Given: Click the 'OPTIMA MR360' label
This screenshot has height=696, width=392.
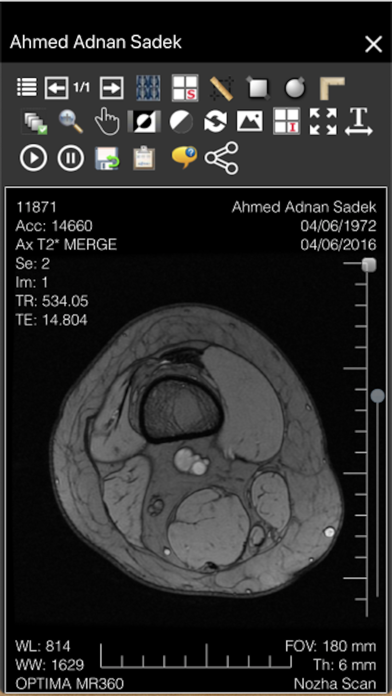Looking at the screenshot, I should coord(69,683).
